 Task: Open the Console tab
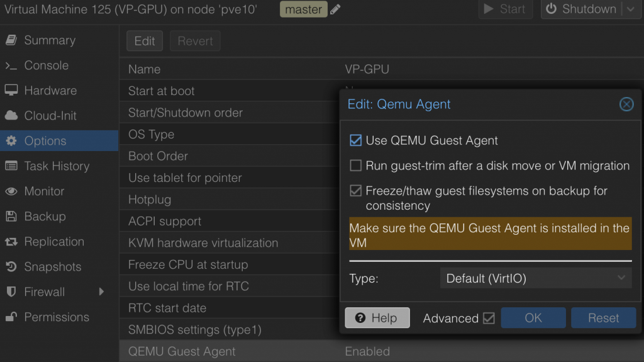pyautogui.click(x=59, y=65)
